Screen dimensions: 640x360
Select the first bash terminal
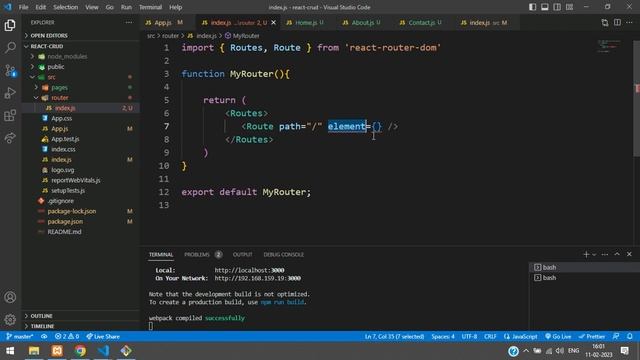584,267
